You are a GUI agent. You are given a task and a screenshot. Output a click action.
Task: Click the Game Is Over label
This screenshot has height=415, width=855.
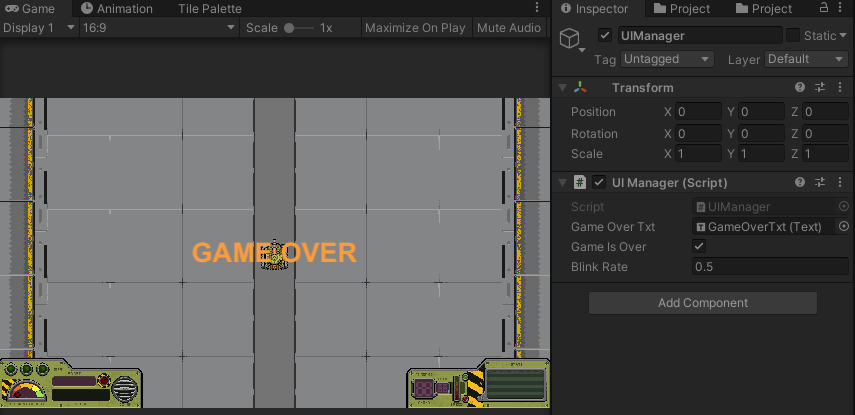tap(608, 246)
